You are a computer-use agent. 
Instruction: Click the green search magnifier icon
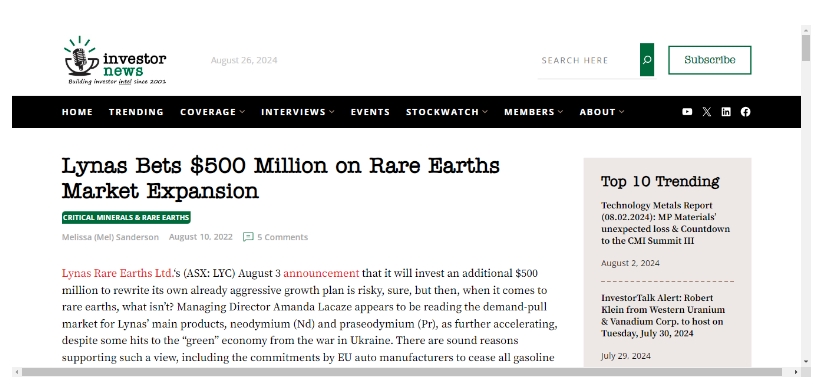[x=646, y=60]
